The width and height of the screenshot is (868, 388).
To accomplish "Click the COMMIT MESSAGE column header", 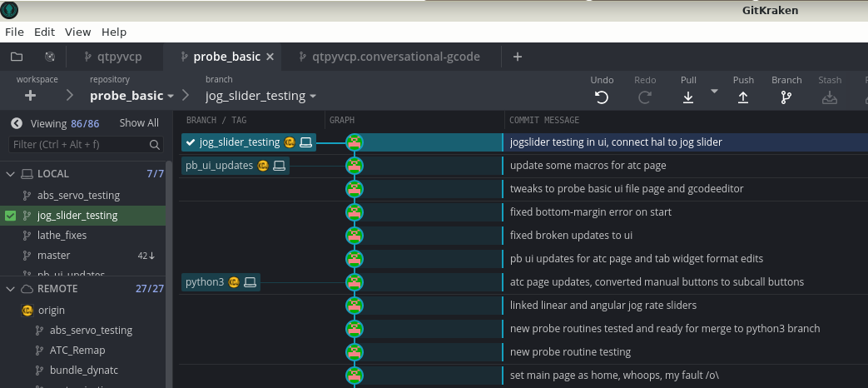I will tap(544, 120).
